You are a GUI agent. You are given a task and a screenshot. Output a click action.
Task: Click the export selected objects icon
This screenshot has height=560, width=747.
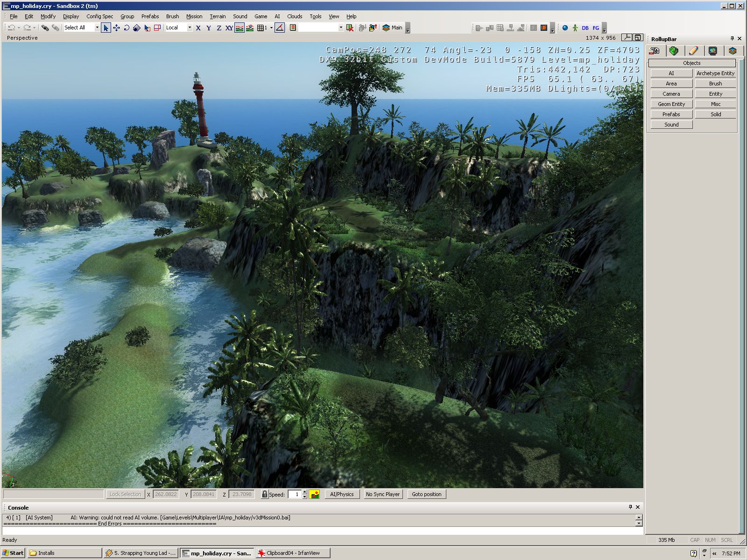point(373,28)
